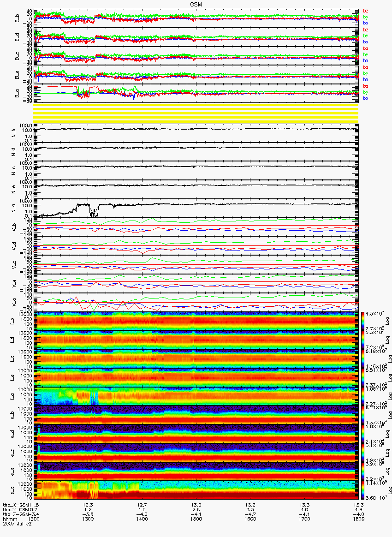
Task: Click the i_d ion spectrogram label
Action: pos(12,340)
